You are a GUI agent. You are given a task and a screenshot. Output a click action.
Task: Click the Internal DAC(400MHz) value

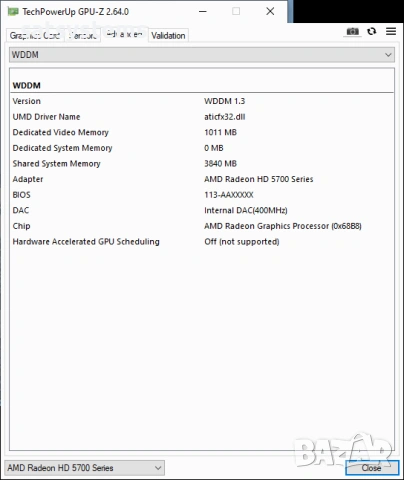pyautogui.click(x=246, y=210)
